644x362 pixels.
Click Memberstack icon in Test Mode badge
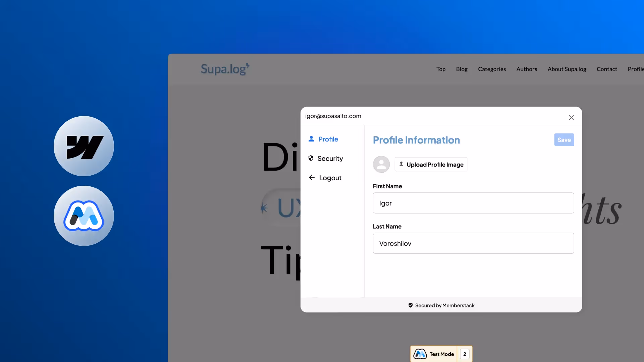(420, 354)
